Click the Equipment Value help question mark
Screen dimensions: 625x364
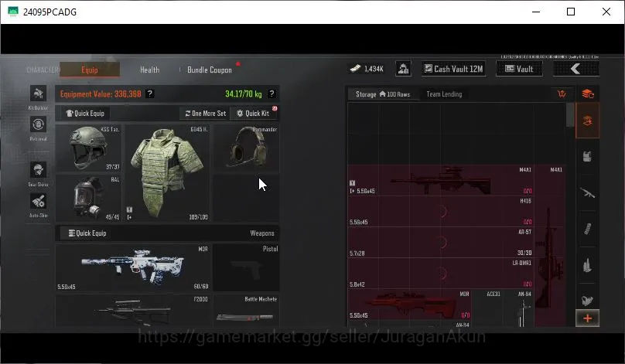149,94
